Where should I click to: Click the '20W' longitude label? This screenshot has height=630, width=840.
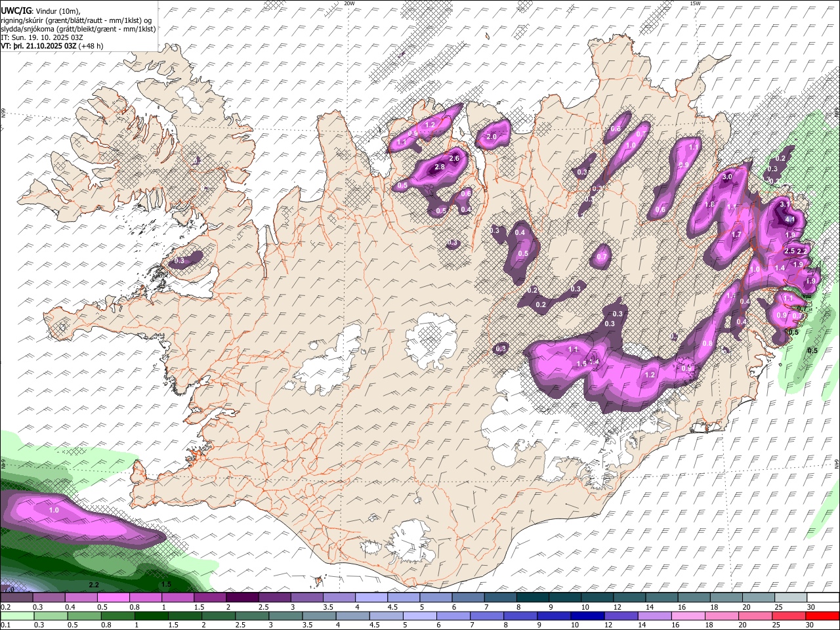point(349,3)
